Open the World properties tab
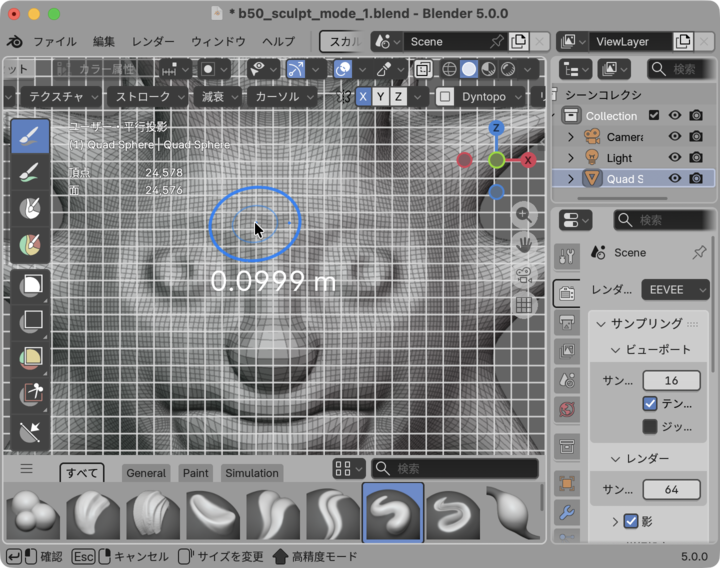720x568 pixels. pyautogui.click(x=567, y=409)
